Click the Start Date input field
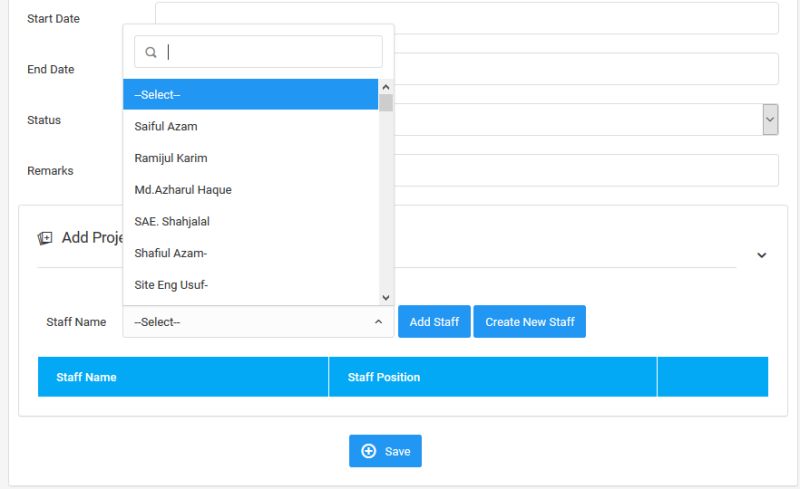The image size is (800, 489). pos(467,18)
